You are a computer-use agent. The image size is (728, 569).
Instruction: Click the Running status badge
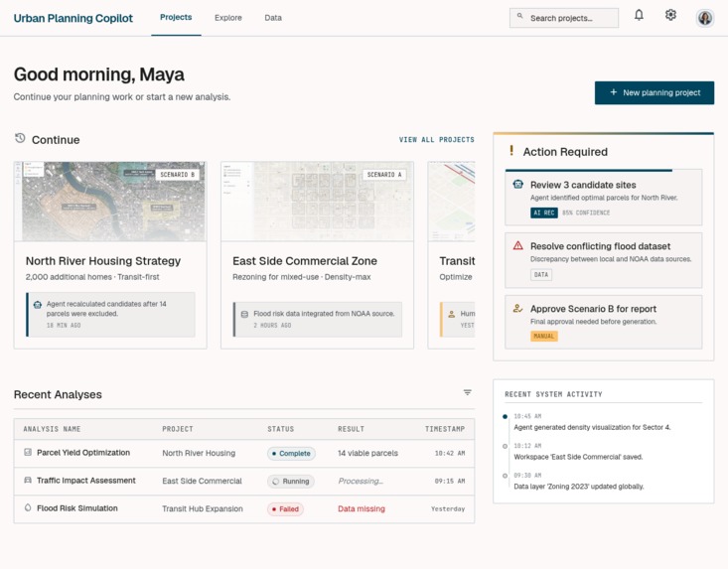[x=291, y=482]
